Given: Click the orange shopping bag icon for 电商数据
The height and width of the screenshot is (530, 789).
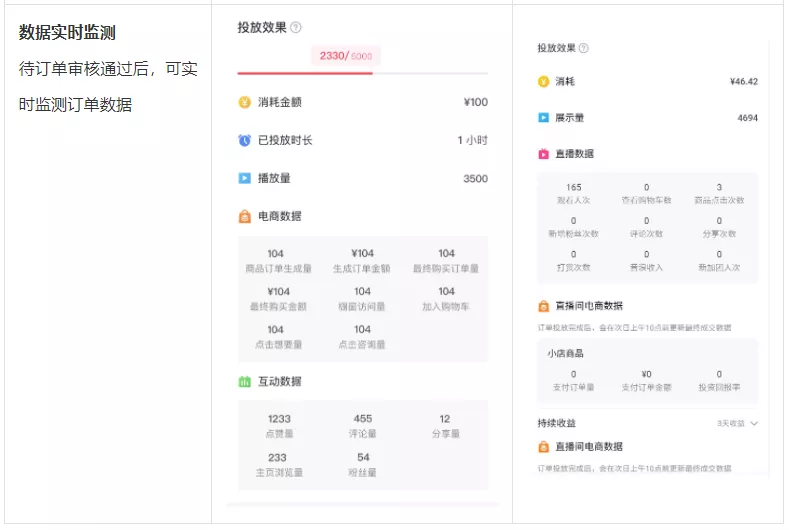Looking at the screenshot, I should click(x=245, y=216).
